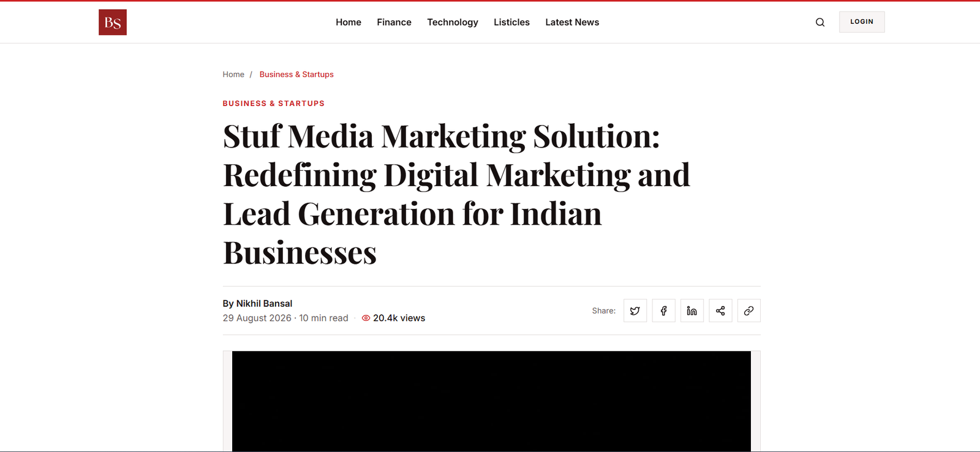This screenshot has width=980, height=452.
Task: Click the 10 min read text
Action: [x=323, y=318]
